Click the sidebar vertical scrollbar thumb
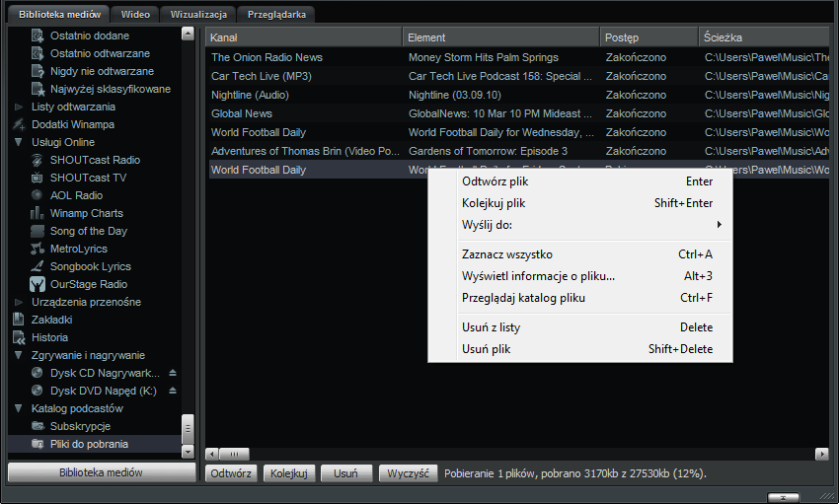The height and width of the screenshot is (504, 839). tap(188, 429)
